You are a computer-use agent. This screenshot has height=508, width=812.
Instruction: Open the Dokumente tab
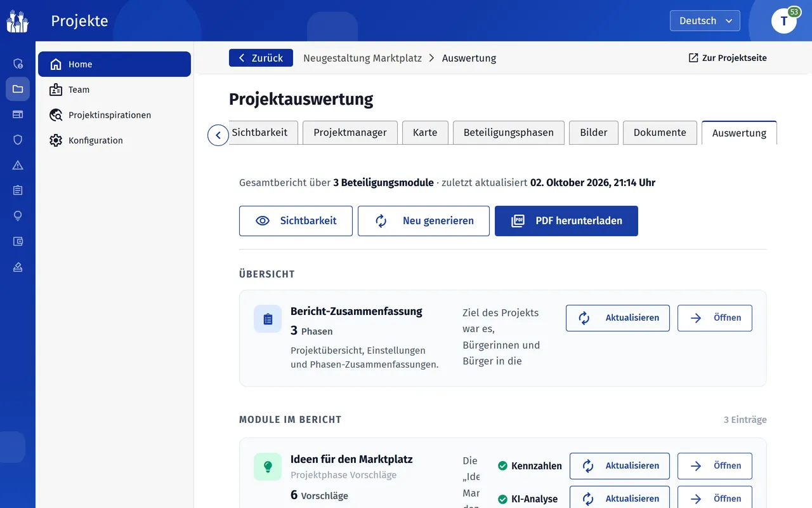660,133
